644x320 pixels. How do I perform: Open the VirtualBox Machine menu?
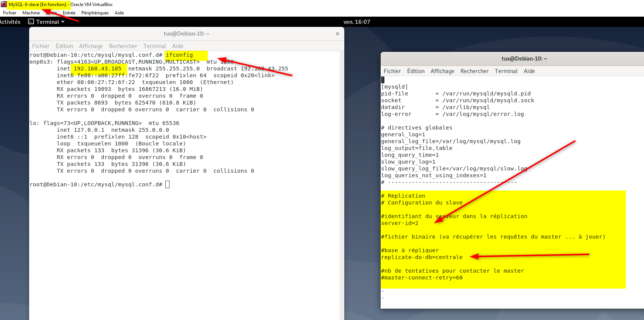(31, 13)
